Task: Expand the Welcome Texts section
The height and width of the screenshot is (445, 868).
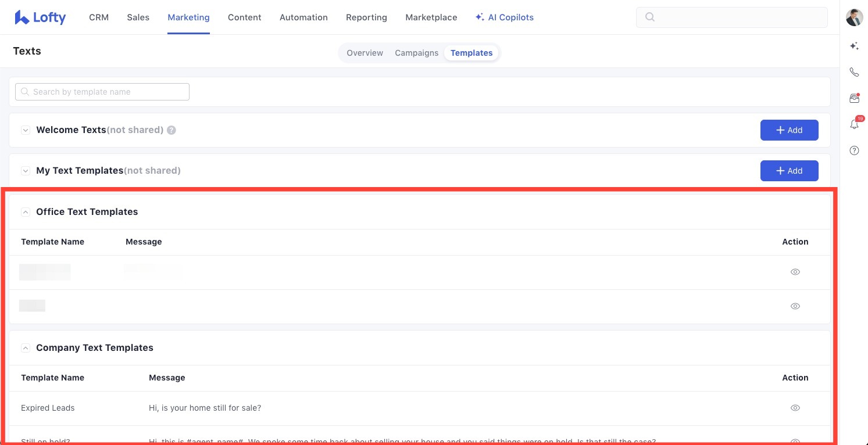Action: pos(26,130)
